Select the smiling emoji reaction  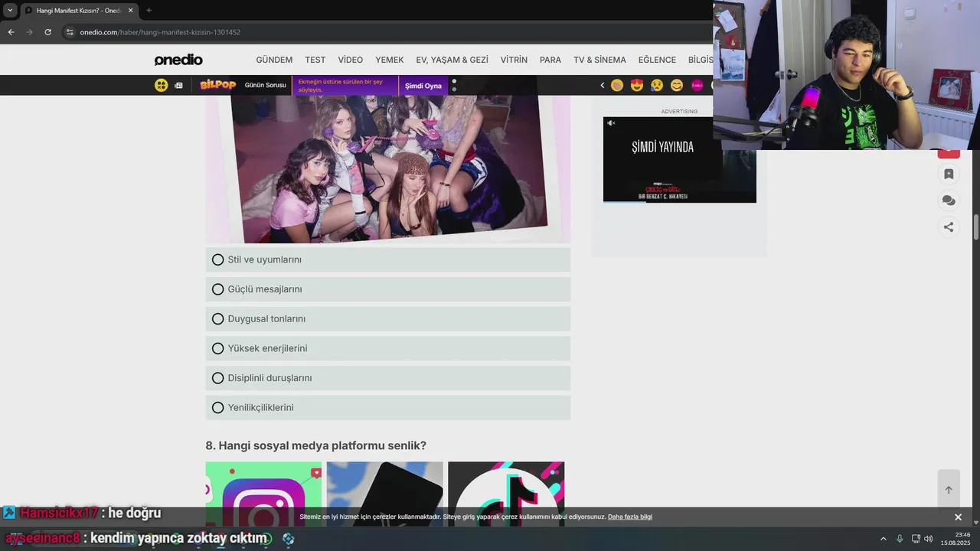677,85
